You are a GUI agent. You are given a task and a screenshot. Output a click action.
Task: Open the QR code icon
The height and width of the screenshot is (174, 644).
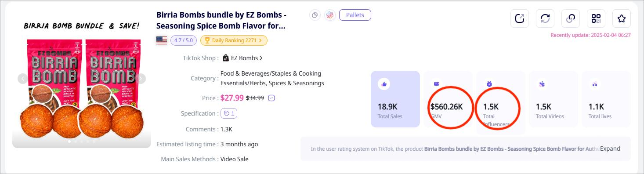point(596,18)
